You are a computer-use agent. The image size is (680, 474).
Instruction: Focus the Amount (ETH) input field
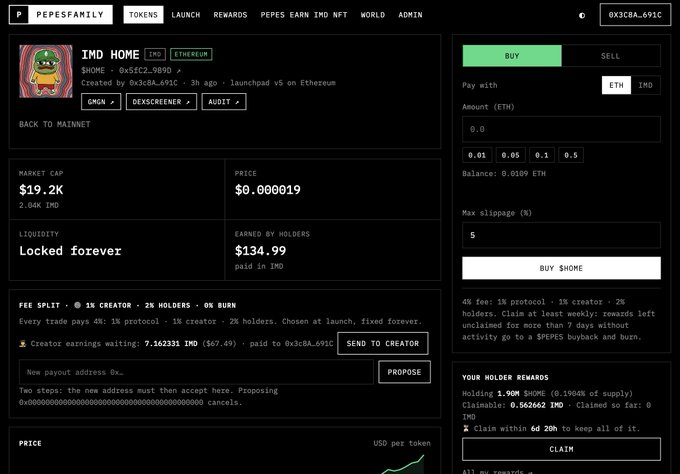561,129
